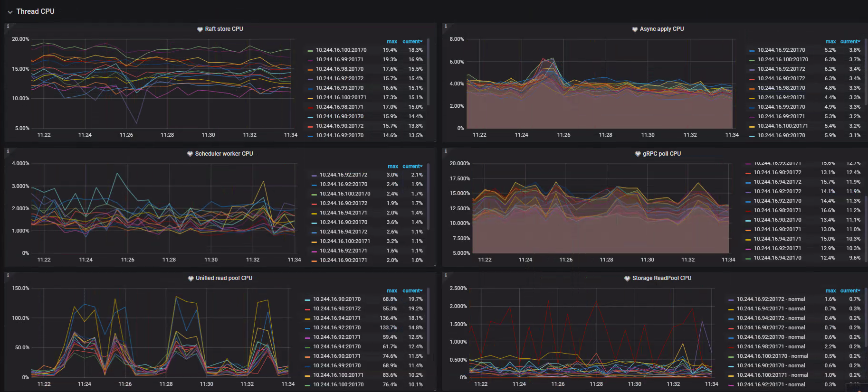The width and height of the screenshot is (868, 392).
Task: Open info icon on gRPC poll CPU panel
Action: click(446, 151)
